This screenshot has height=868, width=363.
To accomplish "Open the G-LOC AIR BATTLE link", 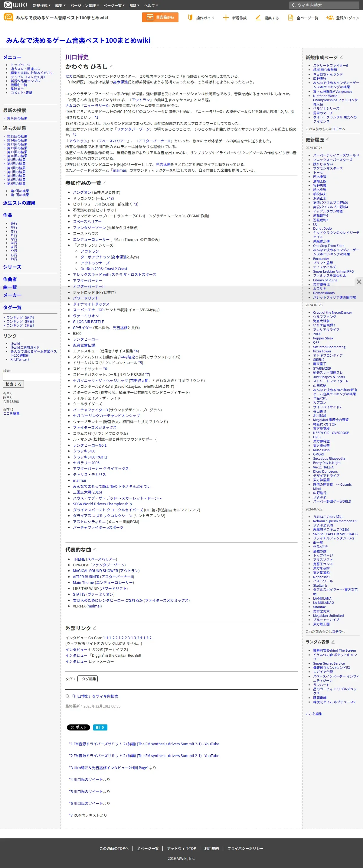I will pos(88,322).
